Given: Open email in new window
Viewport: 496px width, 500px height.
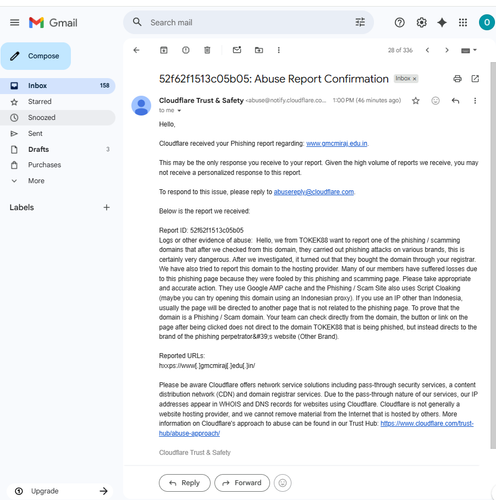Looking at the screenshot, I should tap(475, 79).
